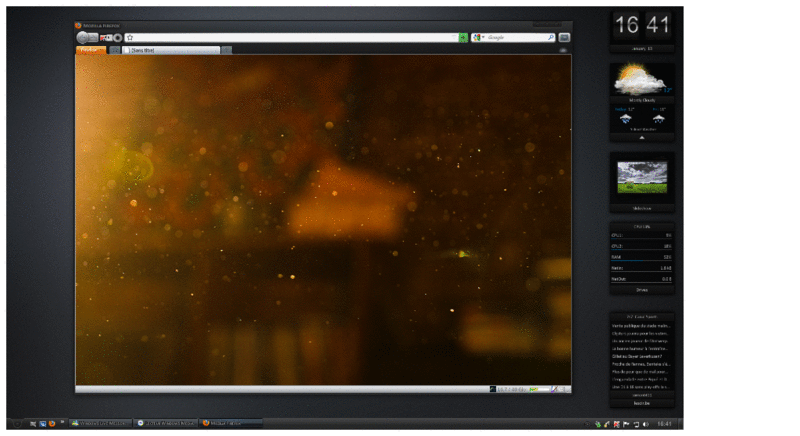Screen dimensions: 800x436
Task: Click the green system tray icon
Action: point(598,424)
